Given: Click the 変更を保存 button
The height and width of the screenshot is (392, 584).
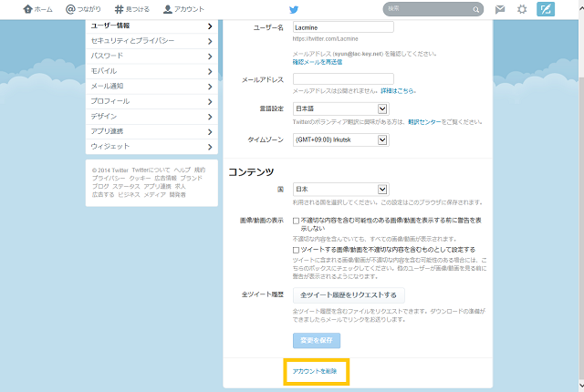Looking at the screenshot, I should [317, 340].
